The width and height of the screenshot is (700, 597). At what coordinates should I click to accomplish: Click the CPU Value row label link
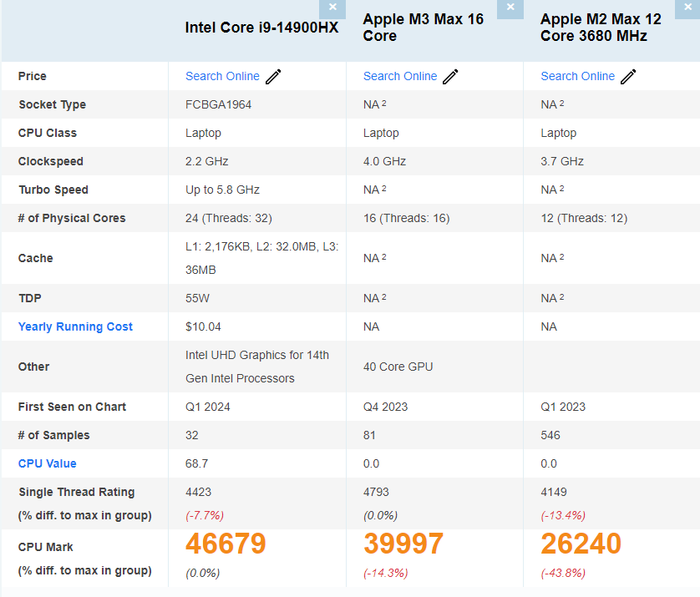point(47,463)
